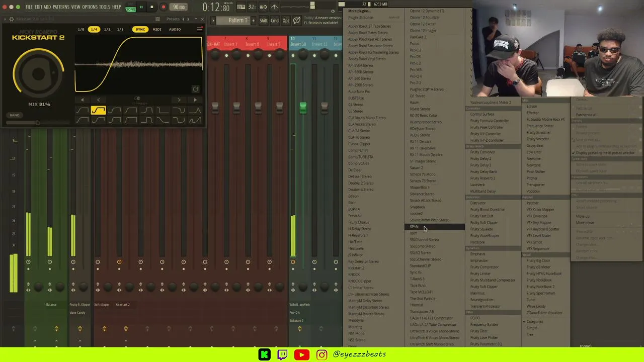Click the Shift toolbar button

click(264, 21)
